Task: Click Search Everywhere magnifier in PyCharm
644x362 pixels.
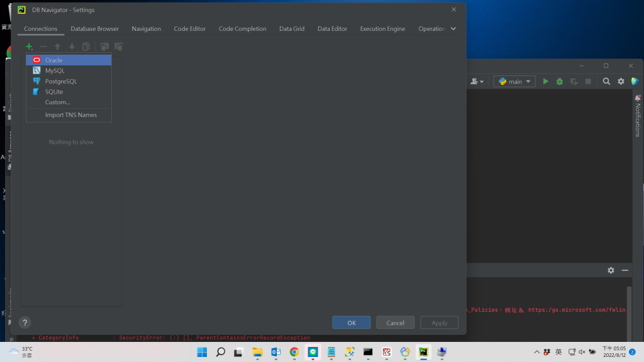Action: pyautogui.click(x=606, y=81)
